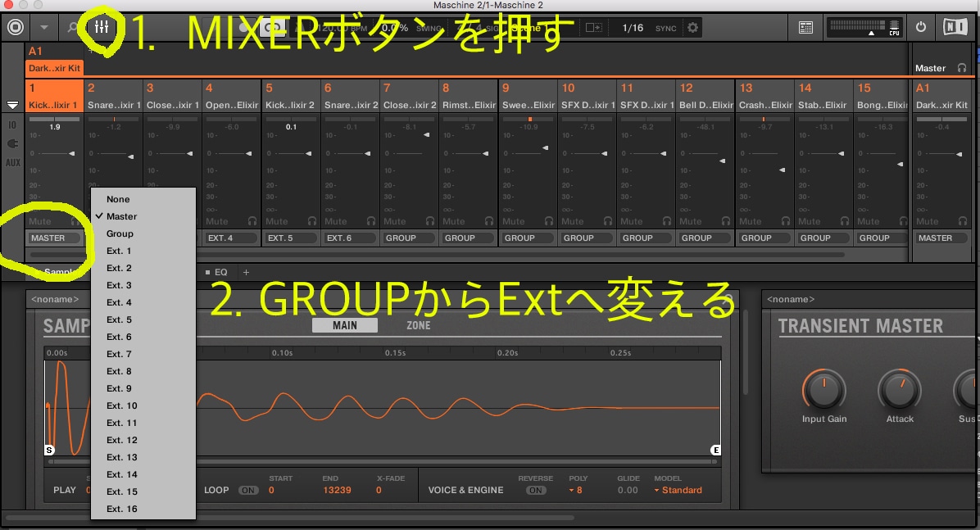Open GROUP output dropdown on channel 7
This screenshot has height=530, width=980.
click(409, 238)
